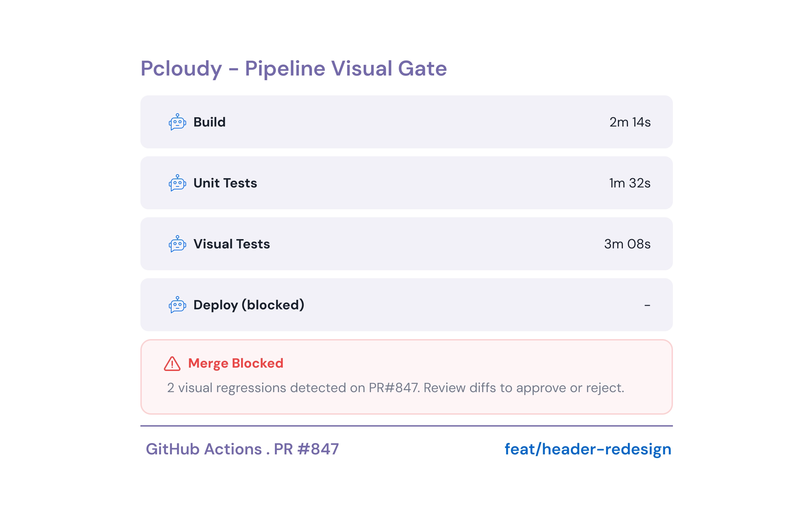812x514 pixels.
Task: Click the Visual Tests duration 3m 08s
Action: point(627,244)
